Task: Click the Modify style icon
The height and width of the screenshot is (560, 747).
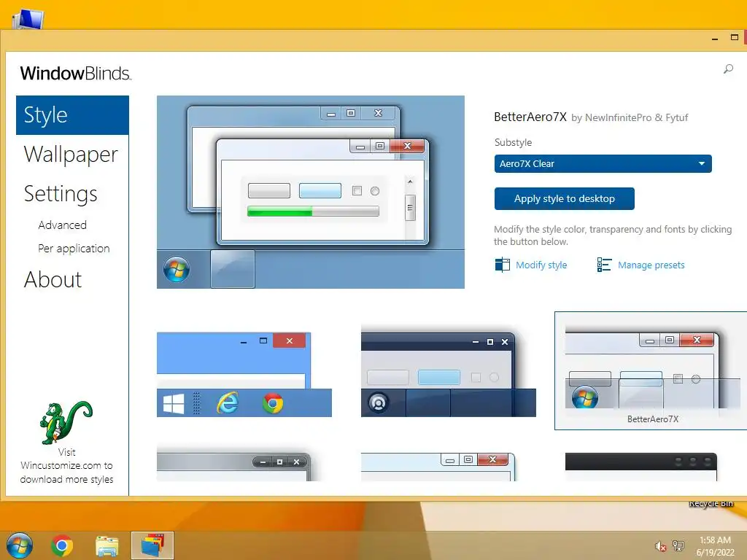Action: point(502,264)
